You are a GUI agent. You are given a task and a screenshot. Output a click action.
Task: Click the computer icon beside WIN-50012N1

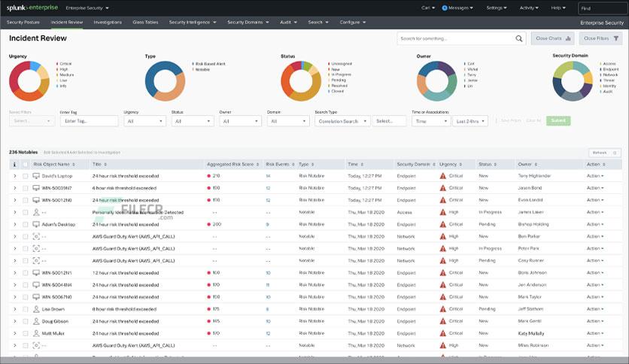coord(36,272)
